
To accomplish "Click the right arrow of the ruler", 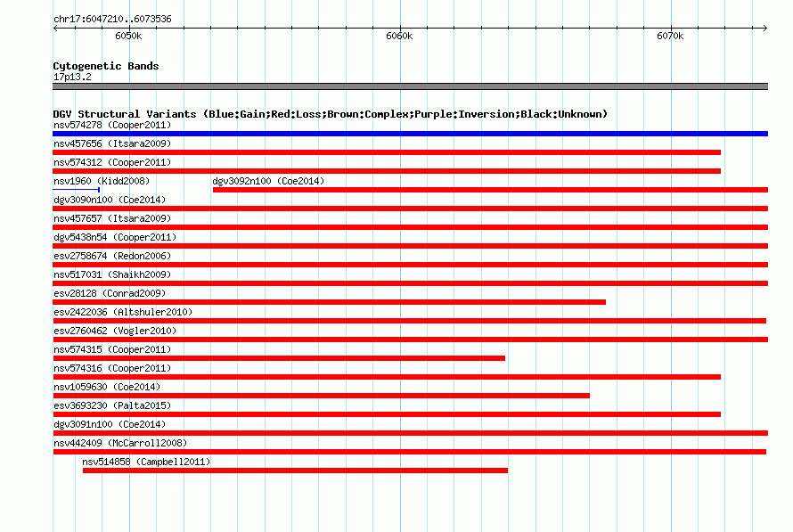I will click(765, 29).
